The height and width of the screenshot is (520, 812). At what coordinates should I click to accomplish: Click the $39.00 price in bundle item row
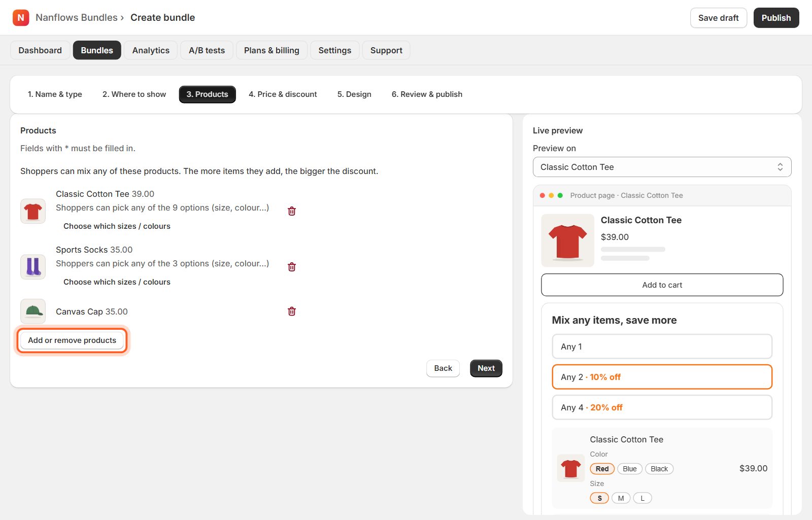[x=753, y=468]
